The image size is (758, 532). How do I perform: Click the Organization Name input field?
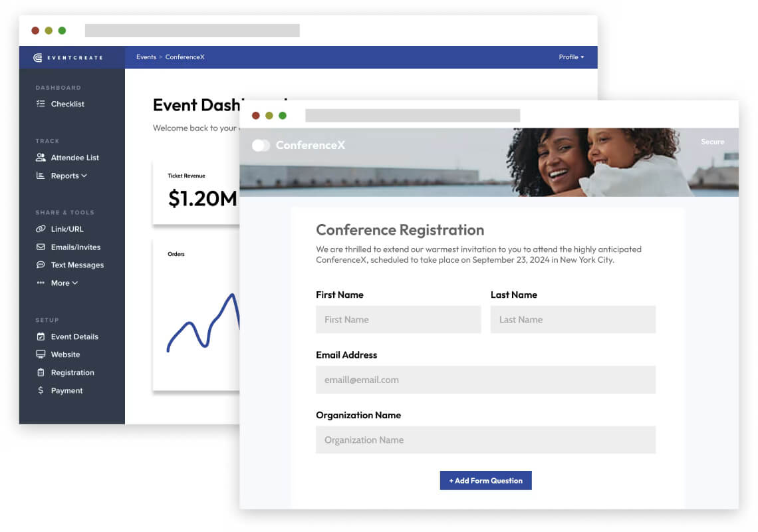tap(485, 440)
